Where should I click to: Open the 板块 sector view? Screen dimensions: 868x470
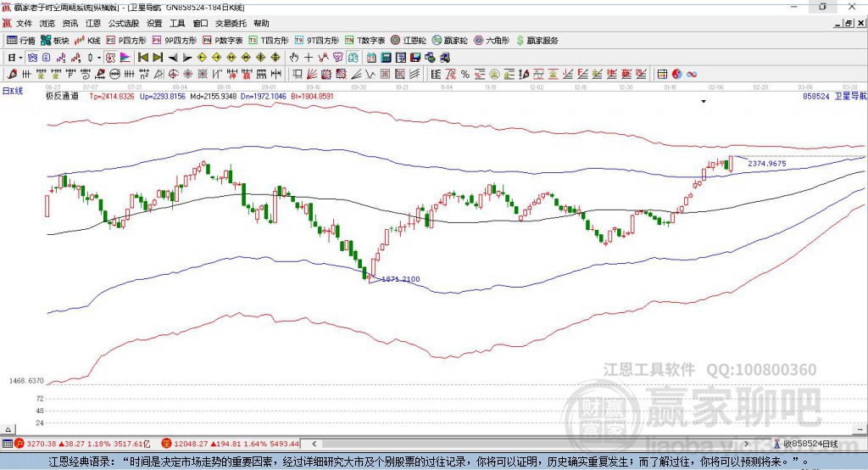[x=54, y=41]
